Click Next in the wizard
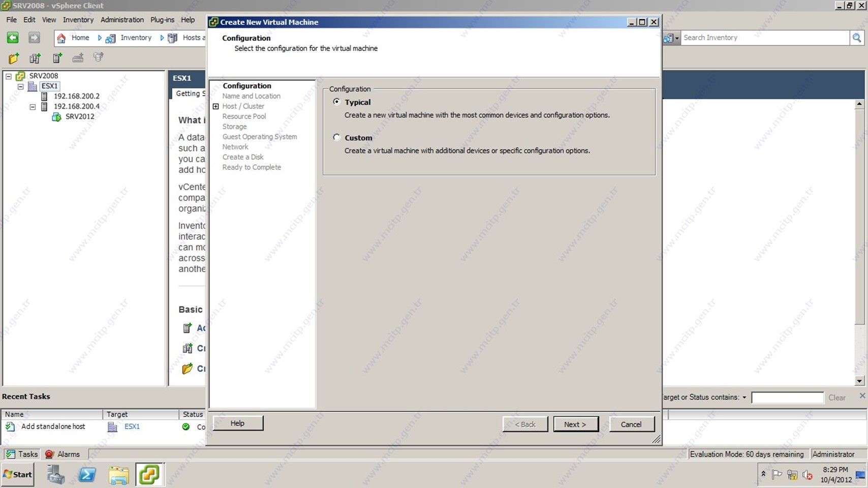Screen dimensions: 868x488 pyautogui.click(x=576, y=424)
